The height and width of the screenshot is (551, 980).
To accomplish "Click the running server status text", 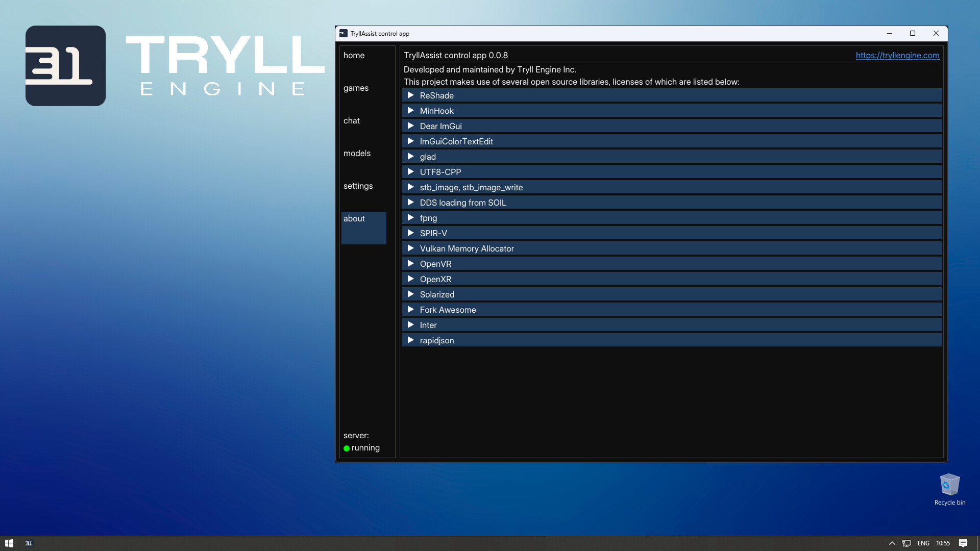I will coord(366,447).
